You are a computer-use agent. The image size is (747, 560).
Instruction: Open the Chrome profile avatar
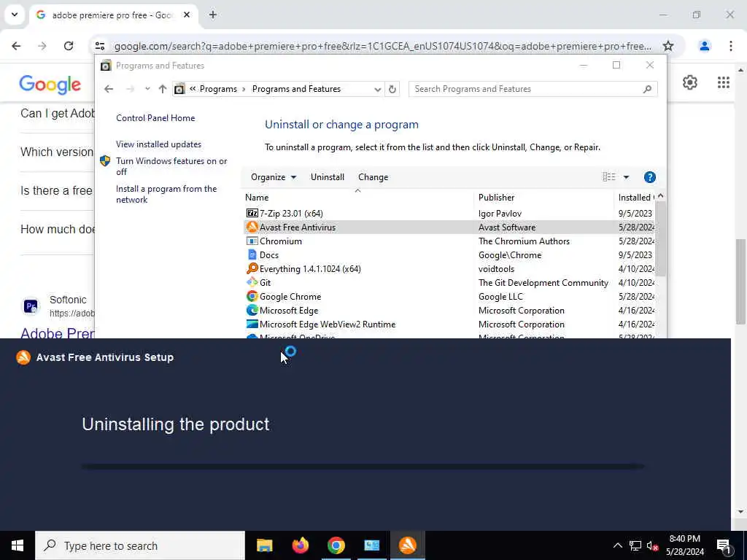pyautogui.click(x=704, y=46)
